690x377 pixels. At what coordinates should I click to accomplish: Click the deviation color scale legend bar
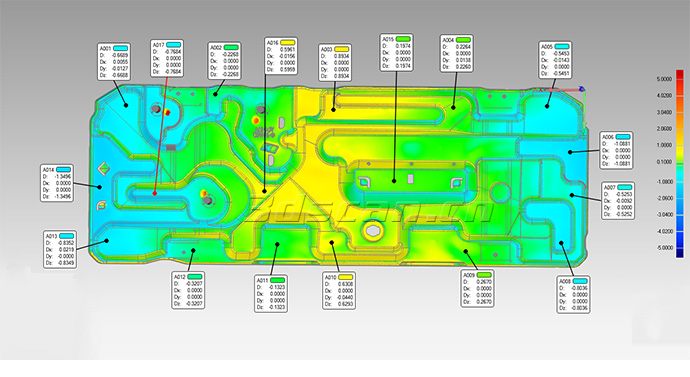680,164
